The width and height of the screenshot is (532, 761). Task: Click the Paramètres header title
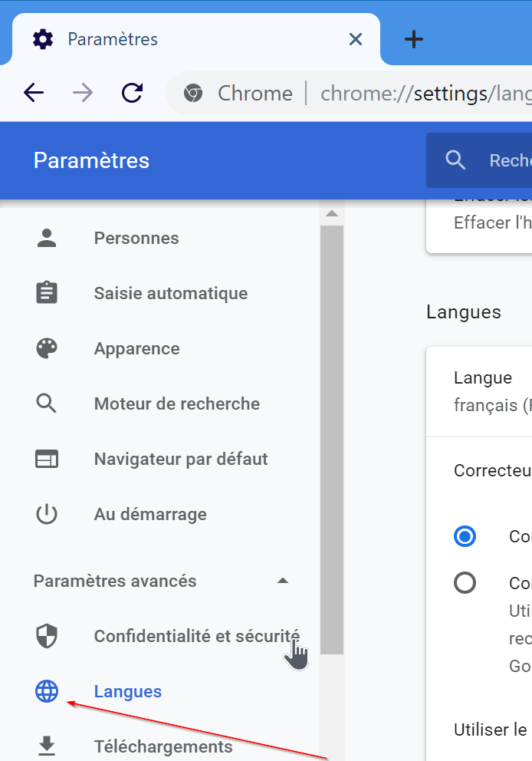[92, 160]
